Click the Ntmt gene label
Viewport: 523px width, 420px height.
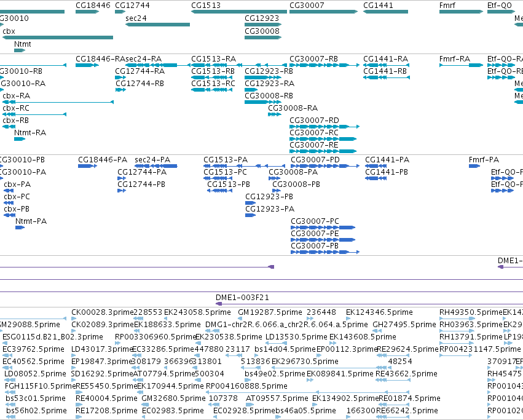22,44
